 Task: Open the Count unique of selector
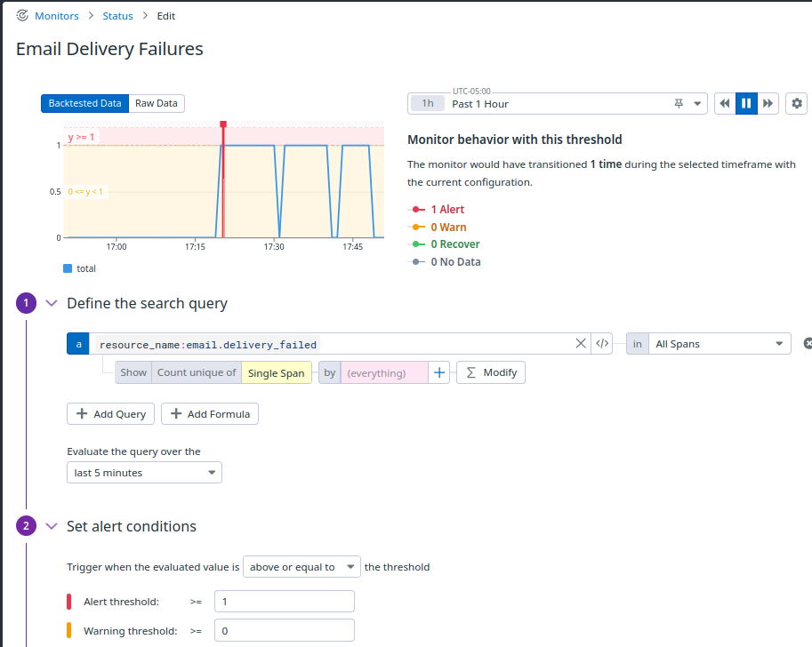[197, 372]
